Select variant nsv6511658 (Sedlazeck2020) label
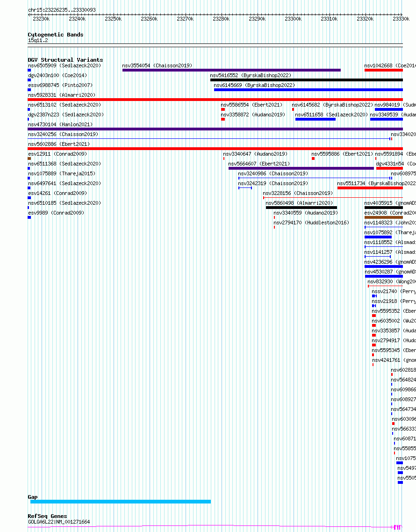Viewport: 416px width, 532px height. [x=331, y=115]
